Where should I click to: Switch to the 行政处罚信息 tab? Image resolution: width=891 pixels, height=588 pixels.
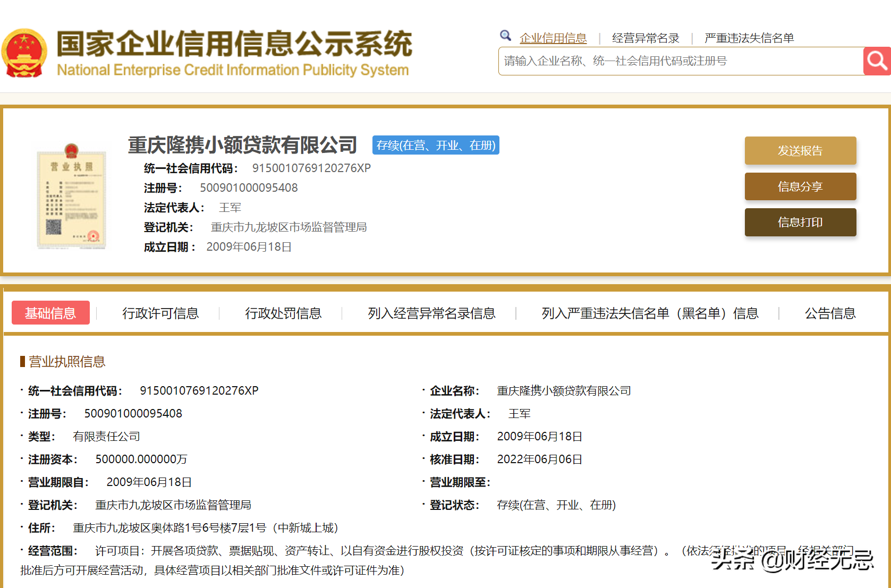(x=283, y=313)
